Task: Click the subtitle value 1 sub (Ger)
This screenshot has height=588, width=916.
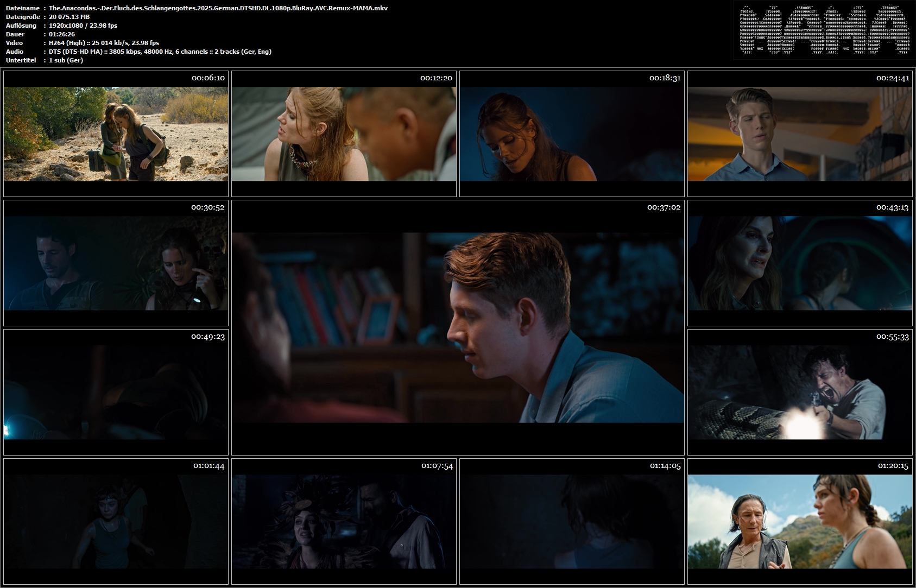Action: pos(66,60)
